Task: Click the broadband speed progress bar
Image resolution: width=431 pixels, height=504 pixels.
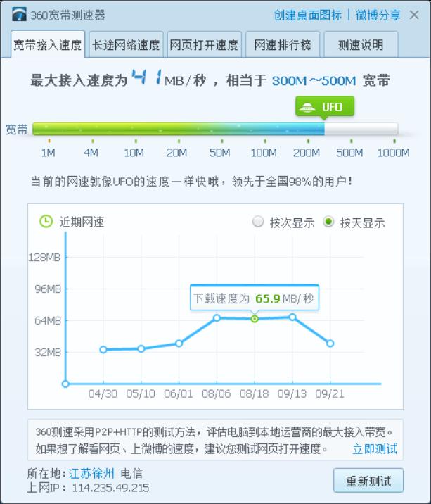Action: coord(215,129)
